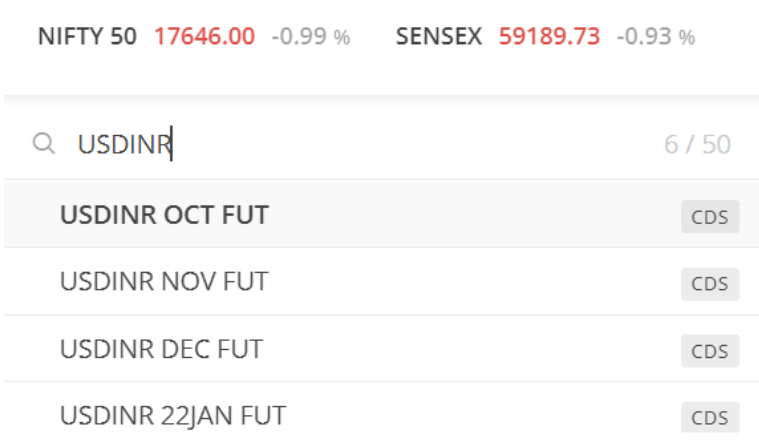Image resolution: width=759 pixels, height=445 pixels.
Task: Click the text caret after USDINR
Action: (x=171, y=144)
